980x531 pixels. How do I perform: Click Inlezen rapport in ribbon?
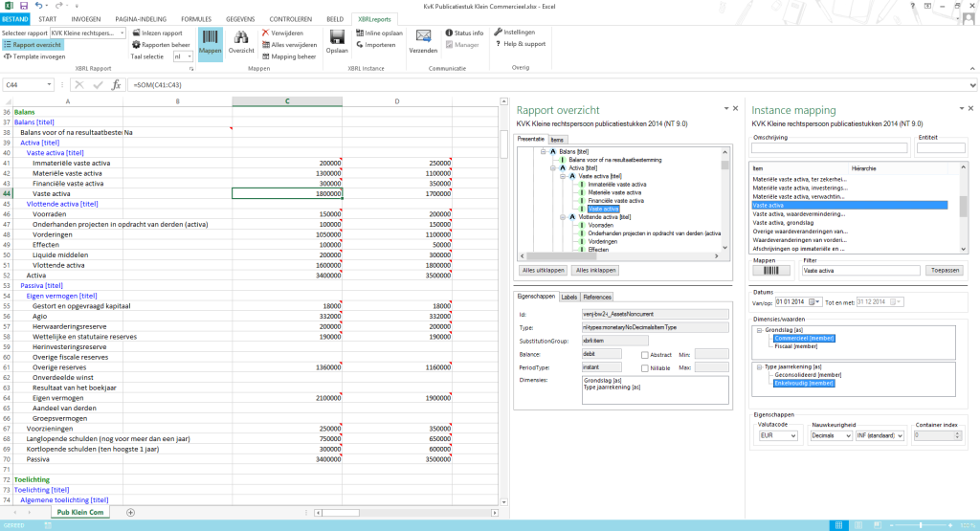[x=157, y=33]
